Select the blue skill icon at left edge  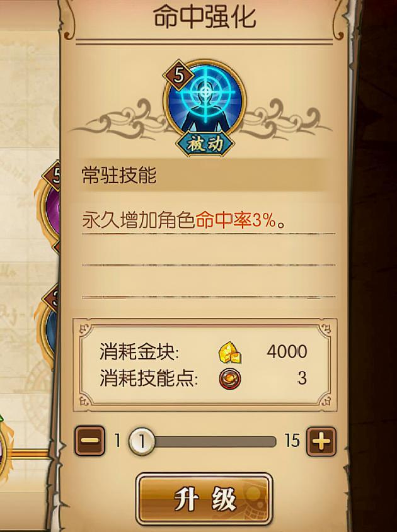51,325
